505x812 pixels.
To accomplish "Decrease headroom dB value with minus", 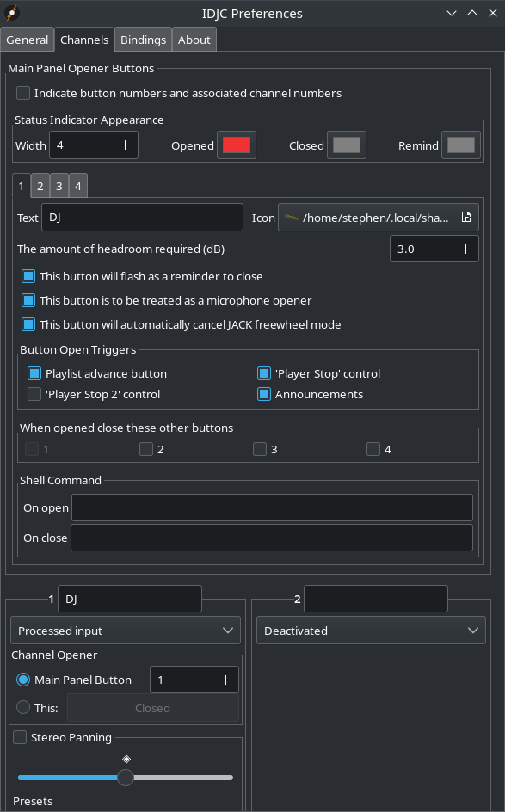I will pos(442,249).
